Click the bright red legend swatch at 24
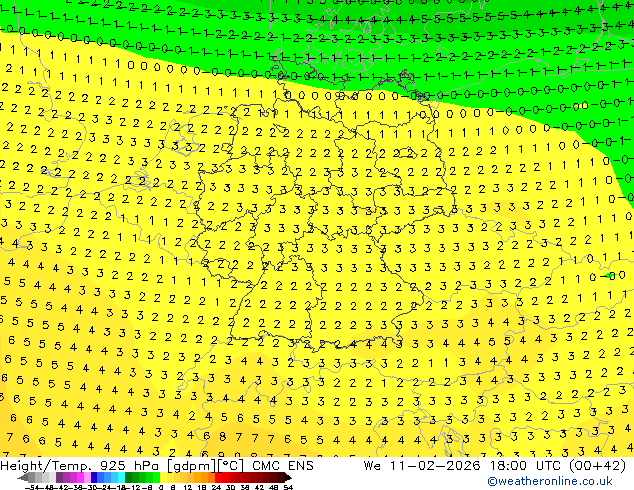The width and height of the screenshot is (634, 490). pos(218,477)
